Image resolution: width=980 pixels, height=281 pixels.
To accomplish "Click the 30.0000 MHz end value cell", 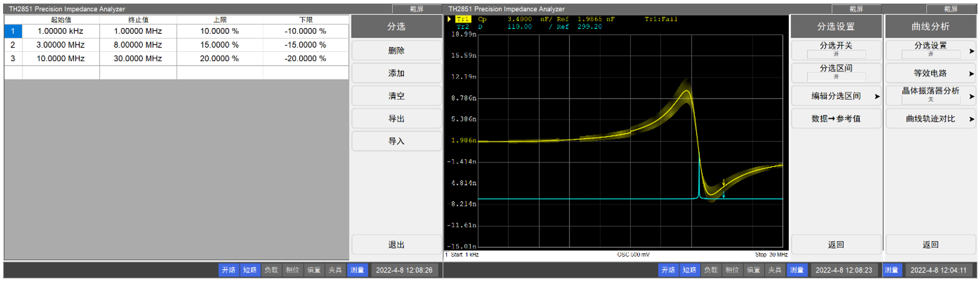I will click(x=138, y=59).
